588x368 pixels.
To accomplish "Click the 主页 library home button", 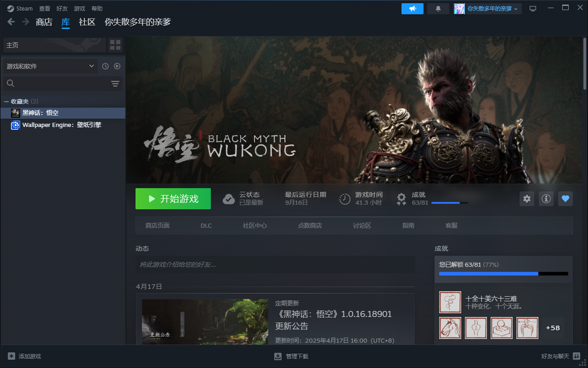I will pos(55,45).
